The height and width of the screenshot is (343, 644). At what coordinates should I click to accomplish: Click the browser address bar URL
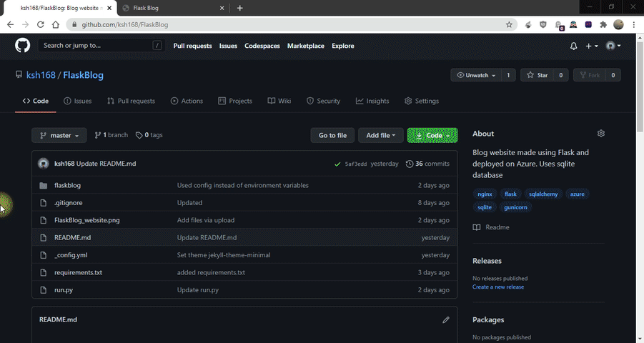pos(125,24)
